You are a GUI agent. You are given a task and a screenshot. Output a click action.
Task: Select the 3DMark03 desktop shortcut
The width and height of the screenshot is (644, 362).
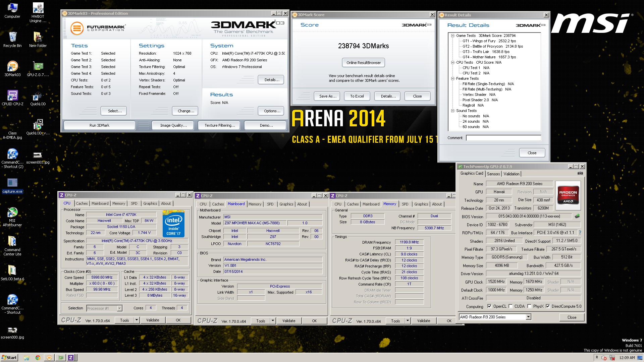(x=12, y=69)
